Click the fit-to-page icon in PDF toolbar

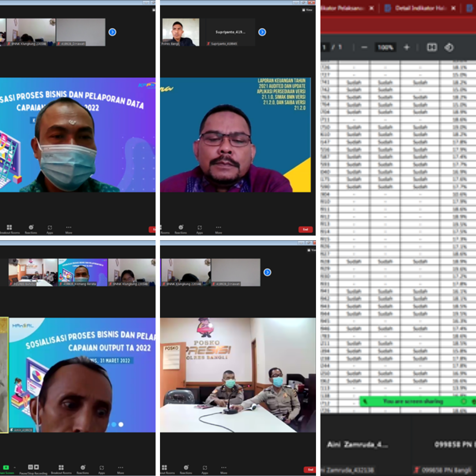coord(431,47)
